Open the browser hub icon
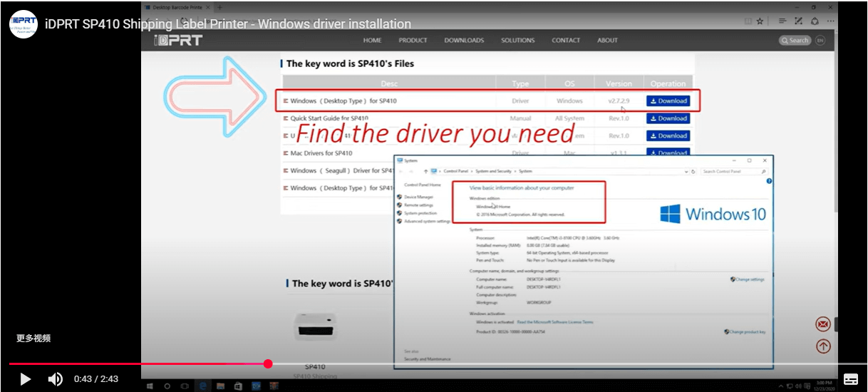 [782, 21]
